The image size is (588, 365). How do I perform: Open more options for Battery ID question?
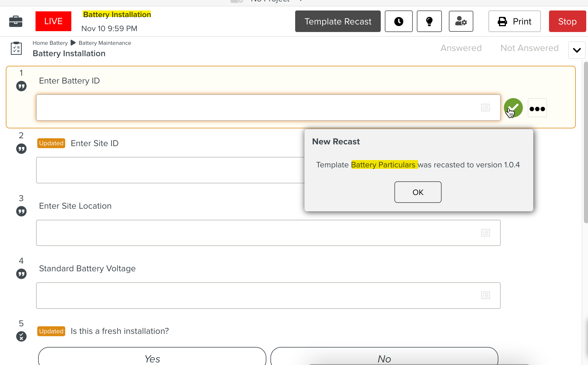pyautogui.click(x=537, y=108)
